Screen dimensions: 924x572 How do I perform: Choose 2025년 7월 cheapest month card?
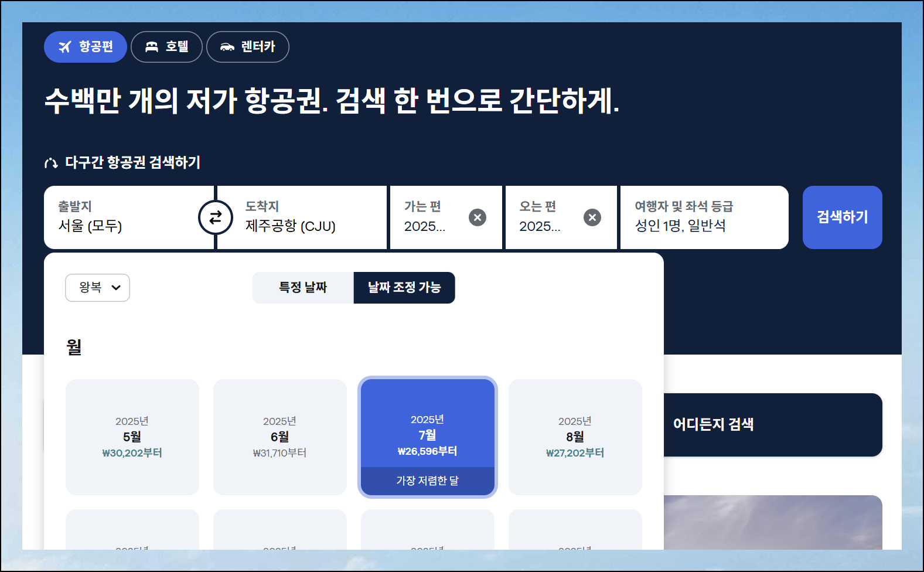pyautogui.click(x=428, y=437)
